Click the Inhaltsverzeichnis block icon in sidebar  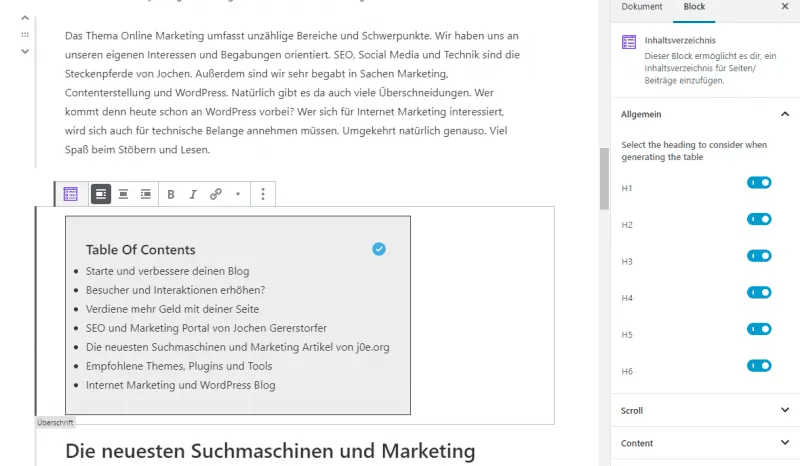(x=629, y=42)
